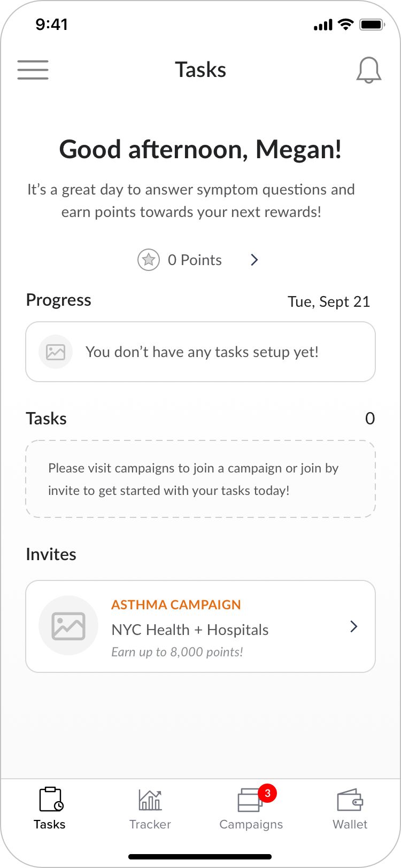The width and height of the screenshot is (401, 868).
Task: Expand the 0 Points details chevron
Action: tap(254, 260)
